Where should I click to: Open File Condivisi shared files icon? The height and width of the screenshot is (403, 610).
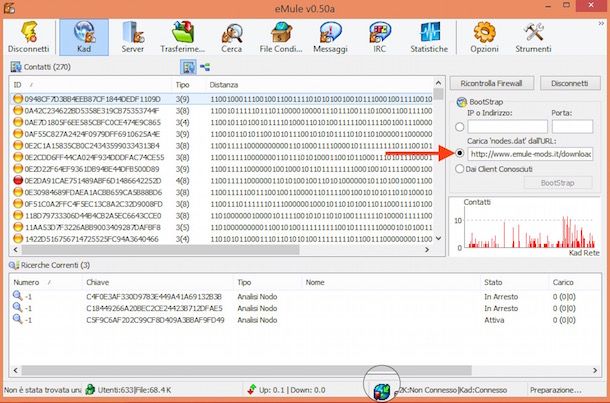click(281, 37)
